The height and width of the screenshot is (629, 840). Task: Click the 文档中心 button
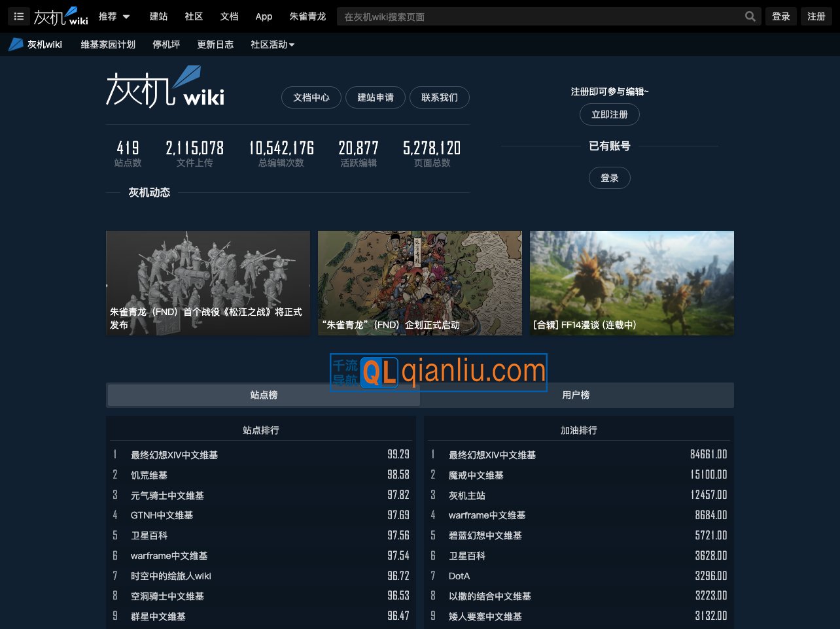pyautogui.click(x=311, y=97)
